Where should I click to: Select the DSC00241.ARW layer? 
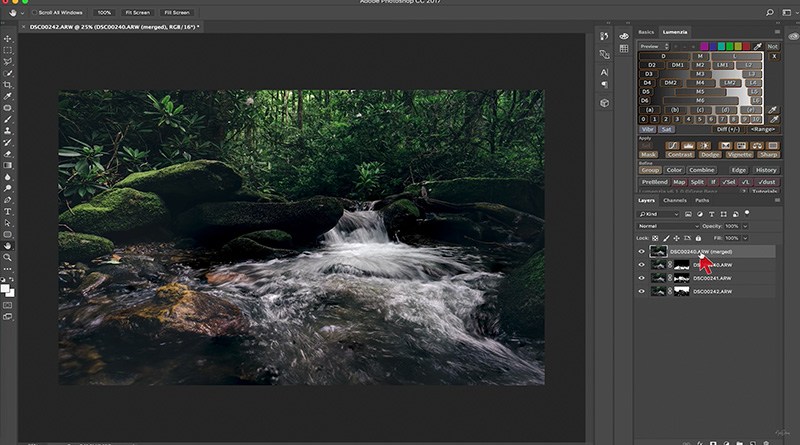715,277
